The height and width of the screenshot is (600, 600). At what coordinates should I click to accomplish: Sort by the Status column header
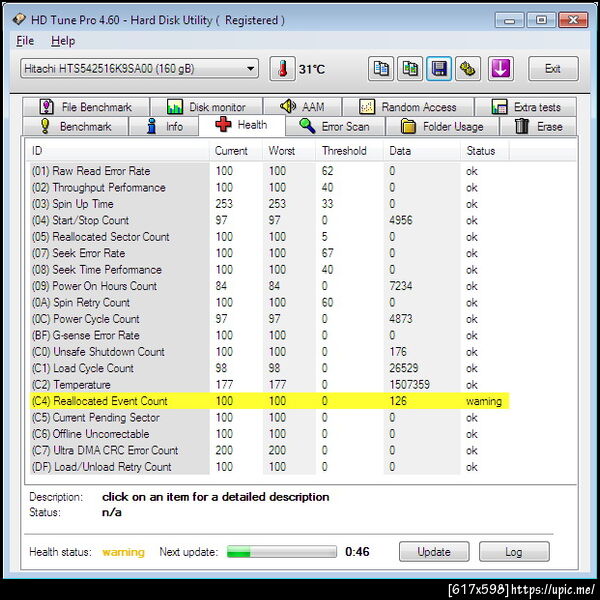pos(485,151)
